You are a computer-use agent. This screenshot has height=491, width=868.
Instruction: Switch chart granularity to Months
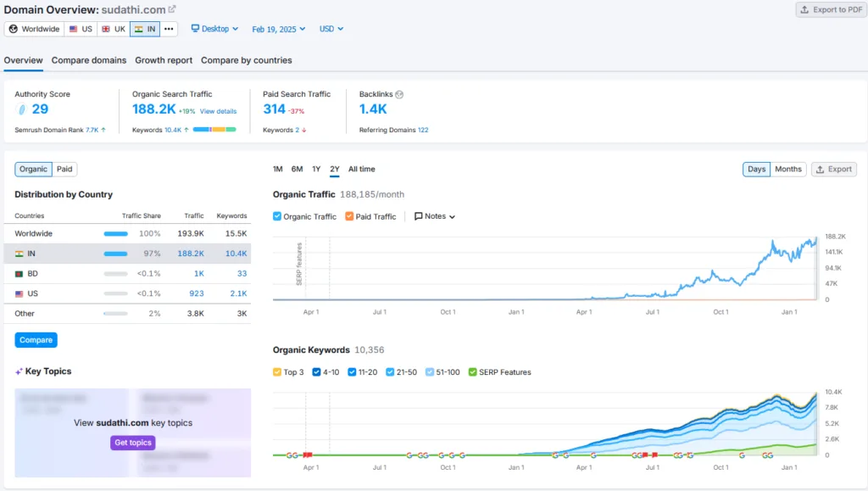(787, 169)
